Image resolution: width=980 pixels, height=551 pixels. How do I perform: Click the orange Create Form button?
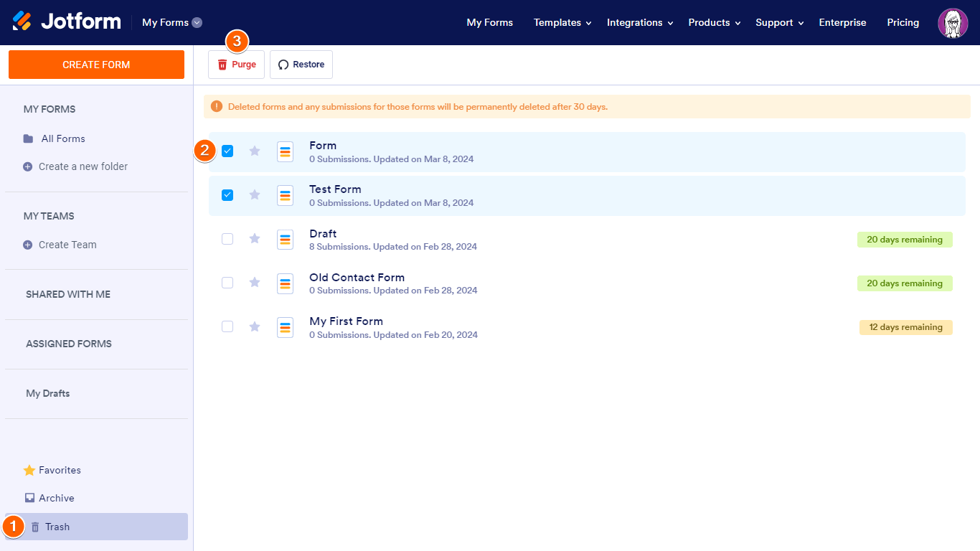coord(96,65)
